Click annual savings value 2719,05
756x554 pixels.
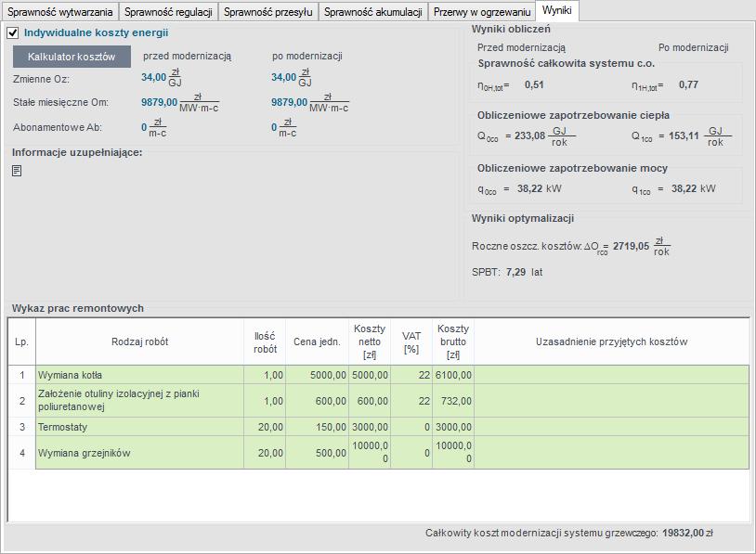632,246
